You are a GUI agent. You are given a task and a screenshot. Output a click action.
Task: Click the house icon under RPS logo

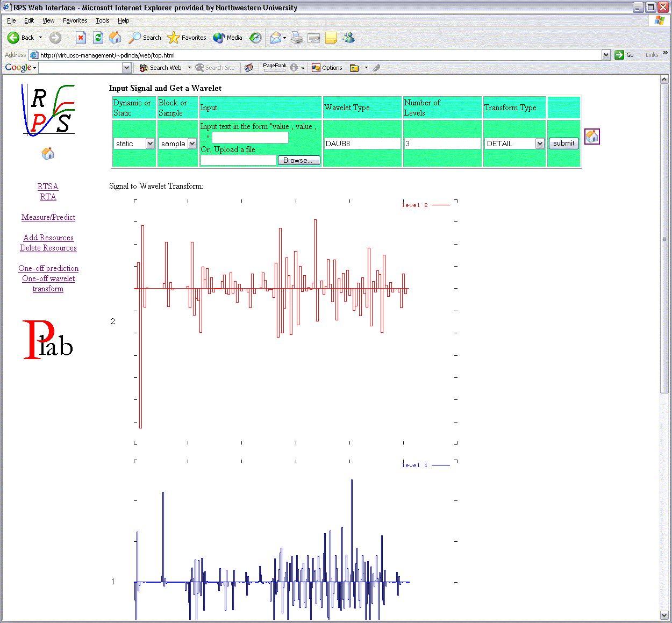click(48, 154)
